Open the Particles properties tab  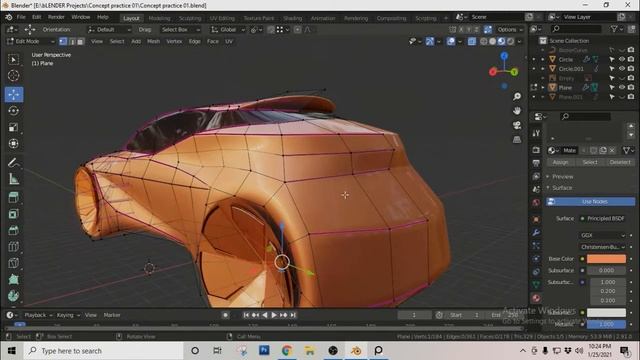[536, 246]
